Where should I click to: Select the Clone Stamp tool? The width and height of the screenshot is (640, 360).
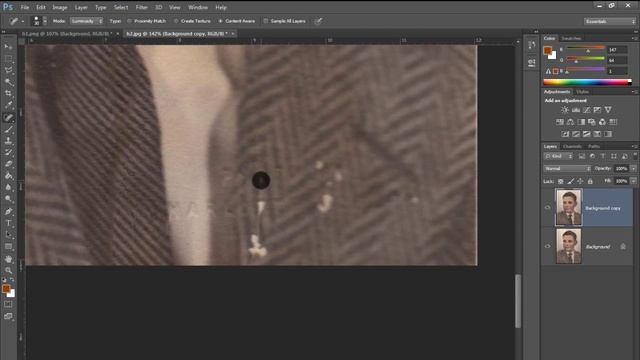[x=8, y=141]
